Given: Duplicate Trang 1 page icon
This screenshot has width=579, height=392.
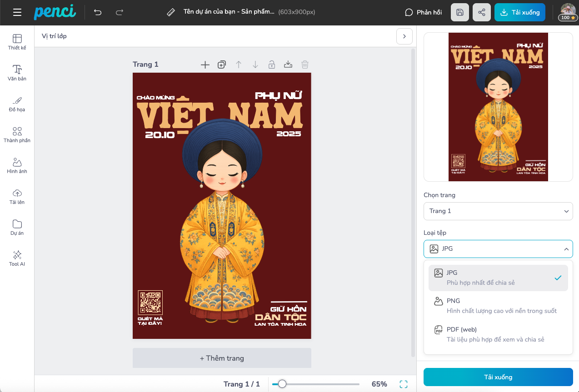Looking at the screenshot, I should click(x=222, y=65).
